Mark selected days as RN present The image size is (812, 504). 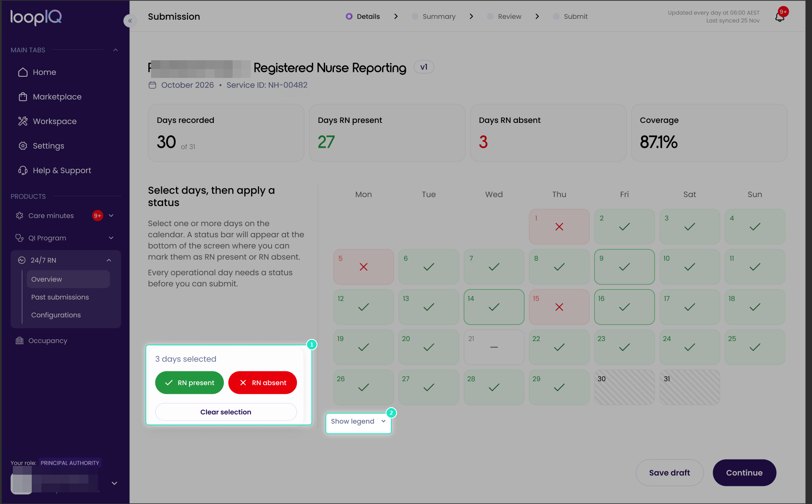(189, 383)
